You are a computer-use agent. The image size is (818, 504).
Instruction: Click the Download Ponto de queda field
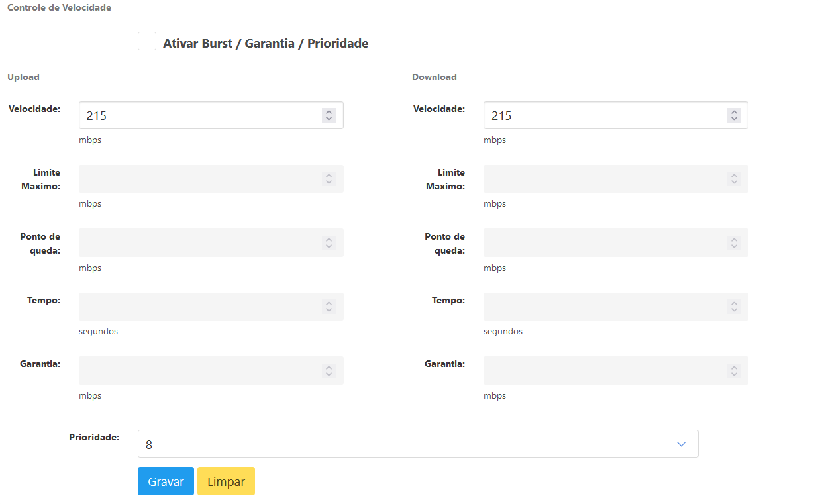pyautogui.click(x=603, y=243)
